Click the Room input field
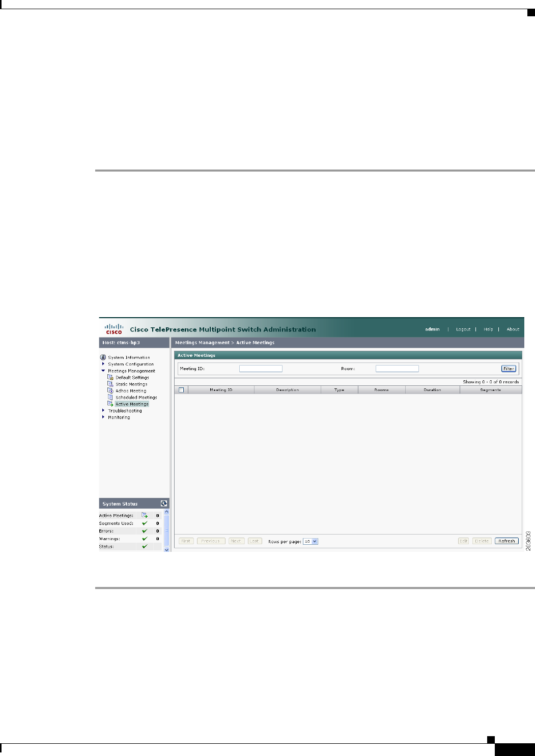This screenshot has width=535, height=756. [x=397, y=369]
